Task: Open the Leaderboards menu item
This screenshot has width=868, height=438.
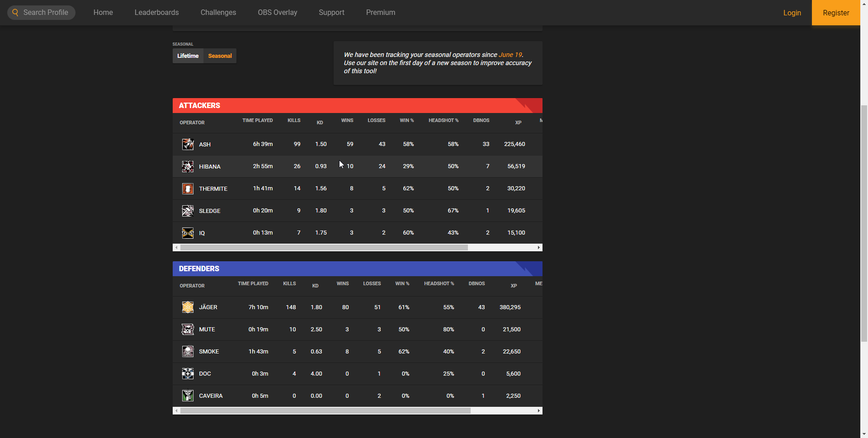Action: click(x=156, y=13)
